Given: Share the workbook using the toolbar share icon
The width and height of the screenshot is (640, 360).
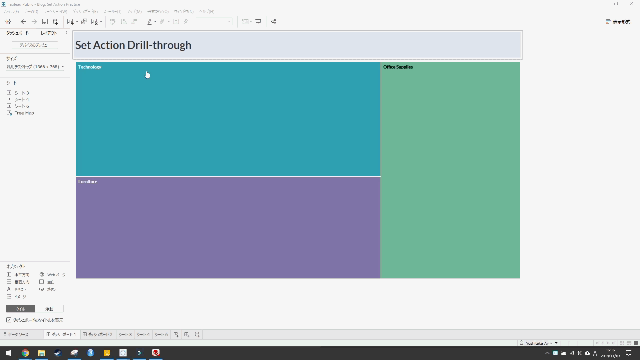Looking at the screenshot, I should [273, 22].
